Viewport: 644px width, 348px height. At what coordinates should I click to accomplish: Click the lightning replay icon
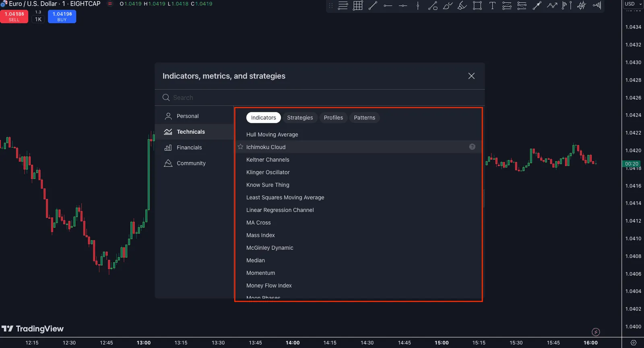click(596, 332)
